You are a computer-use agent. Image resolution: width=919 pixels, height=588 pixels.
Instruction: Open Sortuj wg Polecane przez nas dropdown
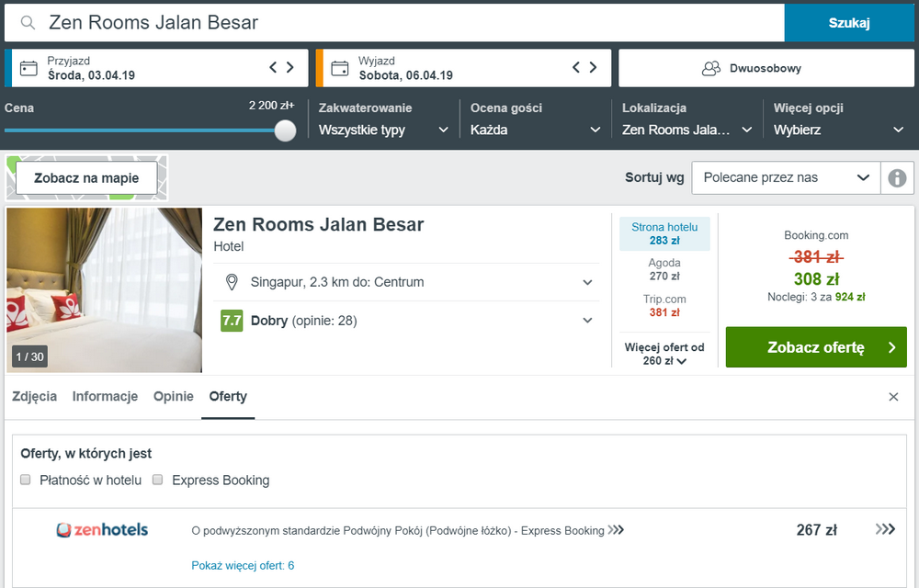click(786, 177)
